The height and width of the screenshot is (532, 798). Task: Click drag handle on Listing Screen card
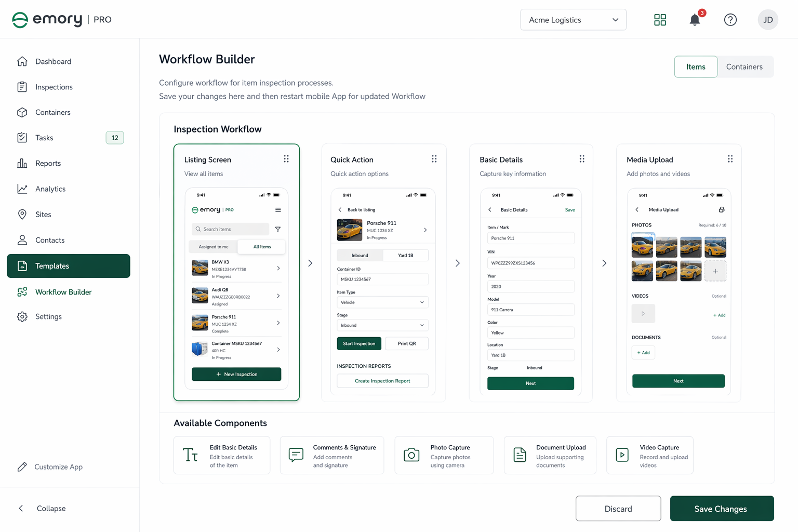pos(286,159)
